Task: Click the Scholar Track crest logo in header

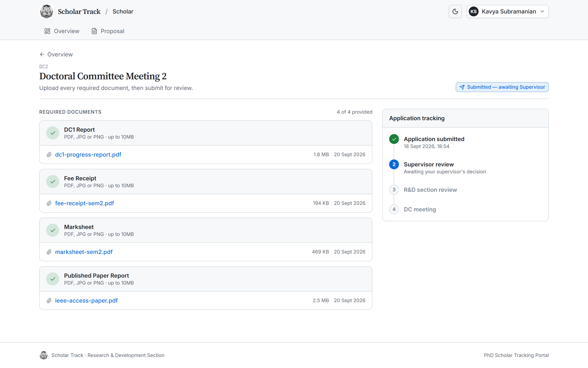Action: (x=46, y=11)
